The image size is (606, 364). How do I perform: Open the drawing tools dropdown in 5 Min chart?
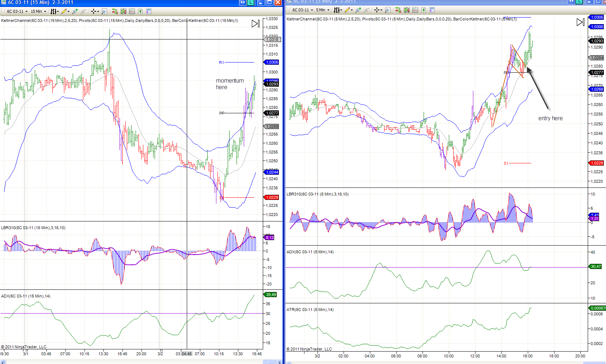349,10
